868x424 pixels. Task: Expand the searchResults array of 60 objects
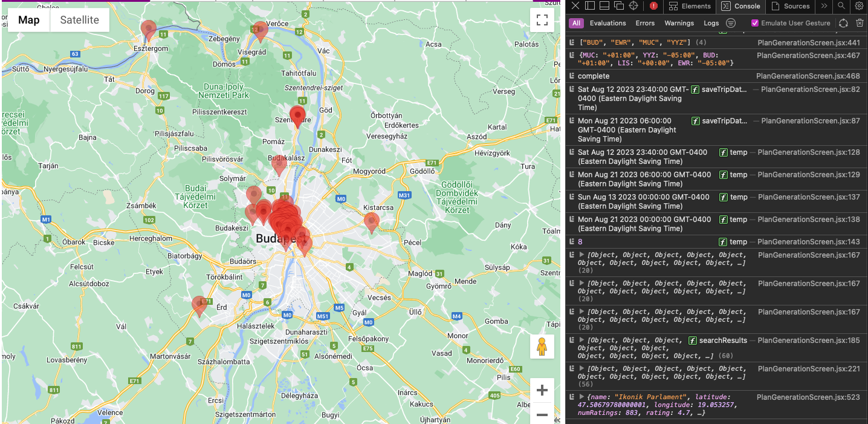pos(582,341)
